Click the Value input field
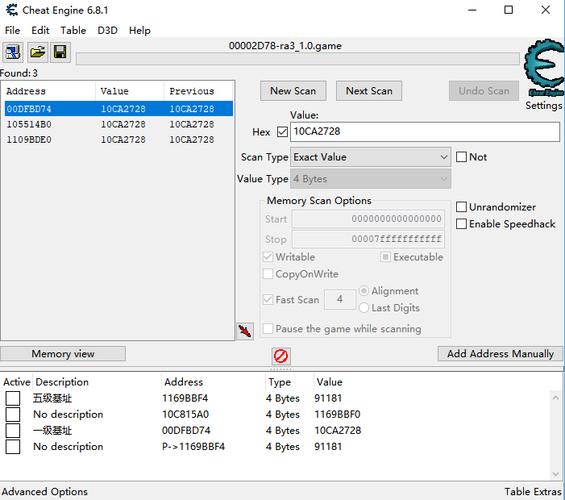The width and height of the screenshot is (565, 500). pyautogui.click(x=425, y=132)
